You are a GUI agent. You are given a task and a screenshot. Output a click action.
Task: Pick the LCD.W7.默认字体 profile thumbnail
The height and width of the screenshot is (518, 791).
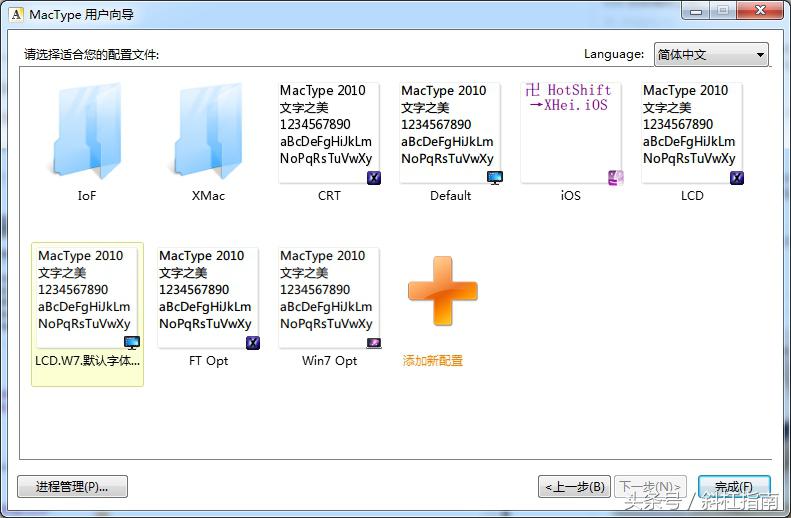point(87,298)
